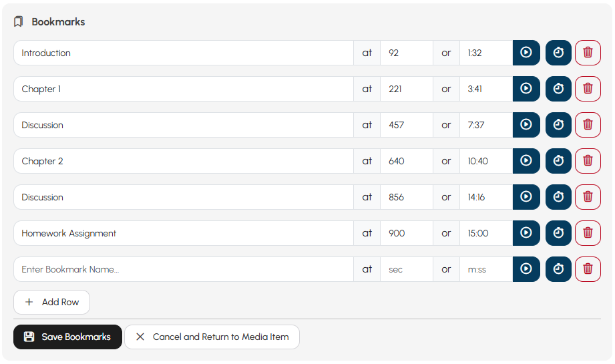Image resolution: width=615 pixels, height=364 pixels.
Task: Delete the Introduction bookmark
Action: 588,53
